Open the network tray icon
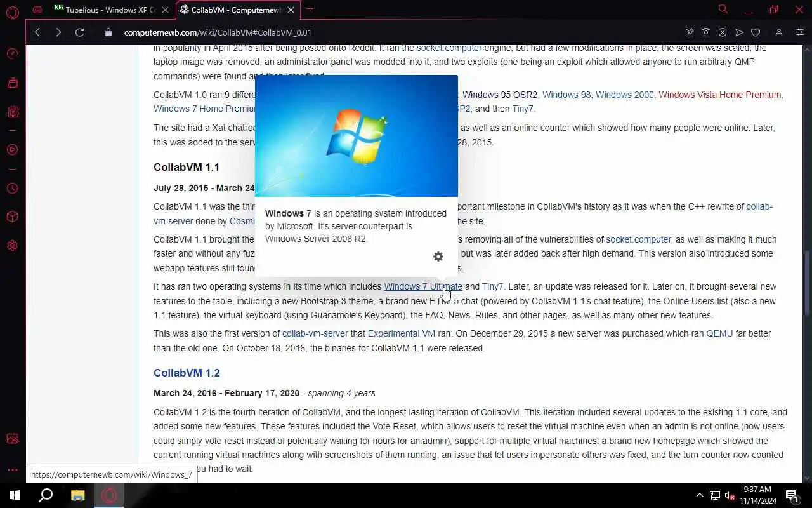Screen dimensions: 812x508 click(715, 495)
